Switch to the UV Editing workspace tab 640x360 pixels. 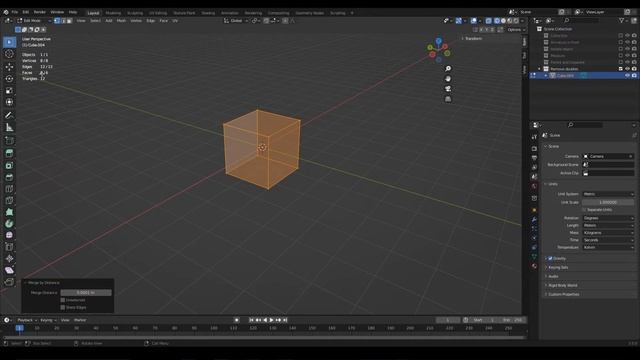(158, 13)
